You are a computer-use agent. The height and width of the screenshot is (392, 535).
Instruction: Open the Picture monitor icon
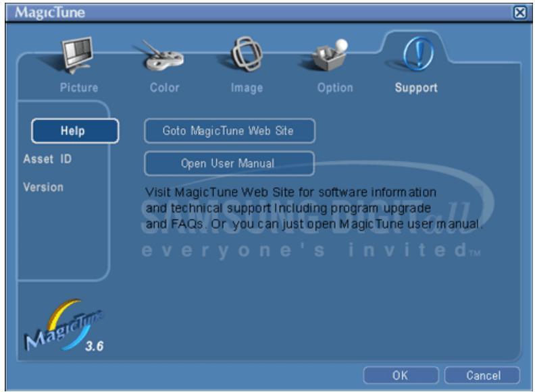(78, 55)
